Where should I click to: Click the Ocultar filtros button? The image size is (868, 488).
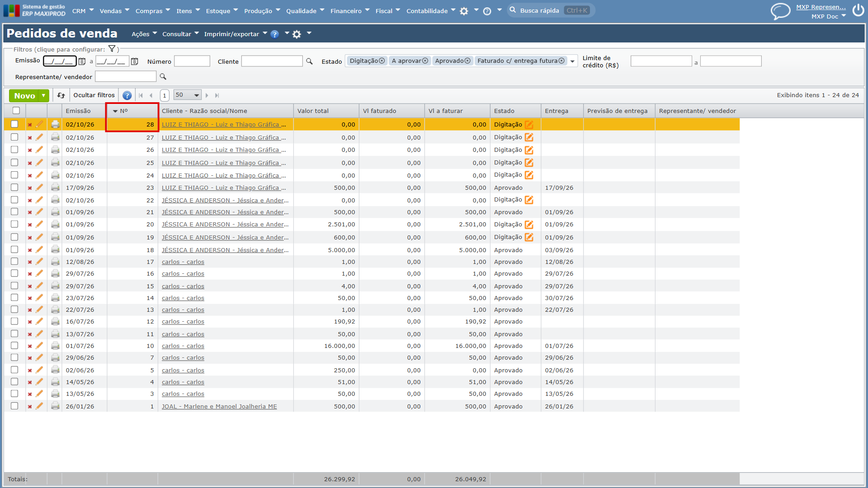pyautogui.click(x=94, y=95)
